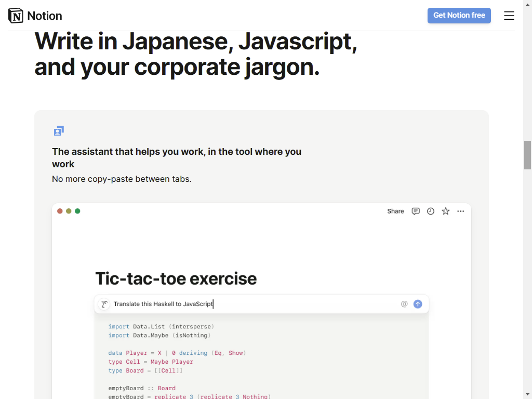
Task: Click the 'type Board = [[Cell]]' line
Action: (x=145, y=370)
